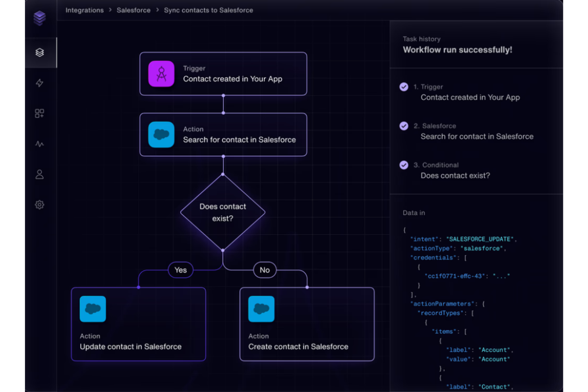Click checkmark next to 3. Conditional
The image size is (588, 392).
point(404,165)
